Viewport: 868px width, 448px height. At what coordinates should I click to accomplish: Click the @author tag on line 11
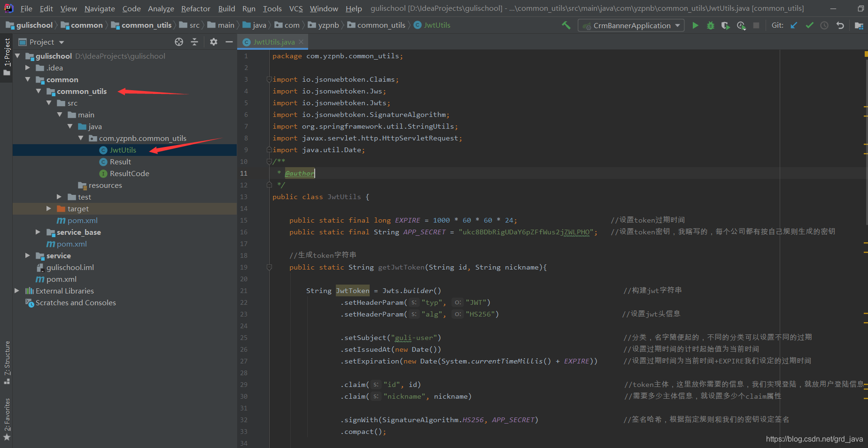pos(300,173)
